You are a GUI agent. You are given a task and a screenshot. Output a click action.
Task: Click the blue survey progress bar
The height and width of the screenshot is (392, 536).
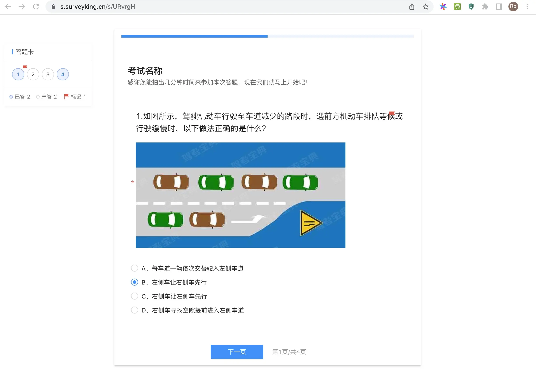[x=194, y=36]
